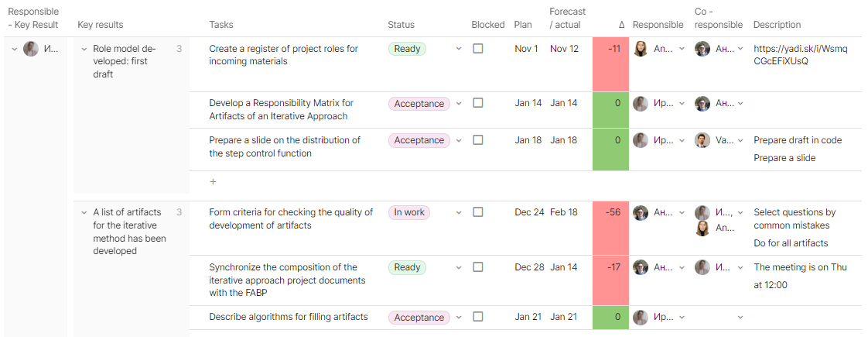
Task: Click the Feb 18 forecast date cell
Action: pos(563,212)
